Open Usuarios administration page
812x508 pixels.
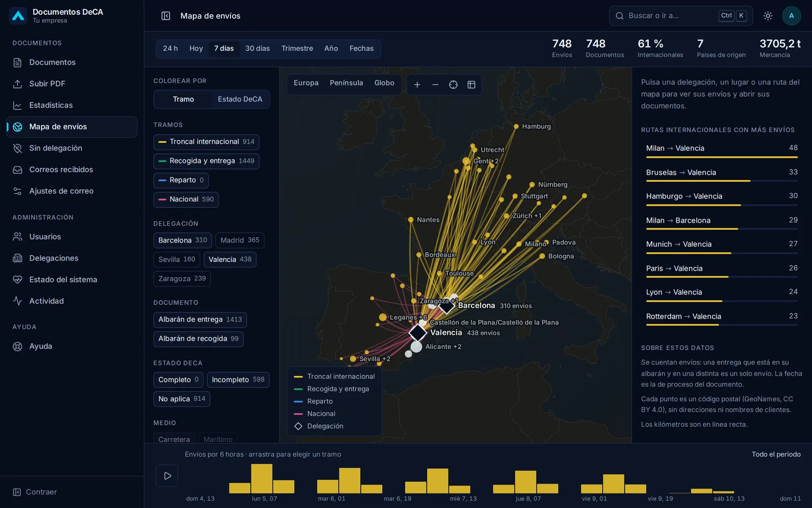click(72, 237)
